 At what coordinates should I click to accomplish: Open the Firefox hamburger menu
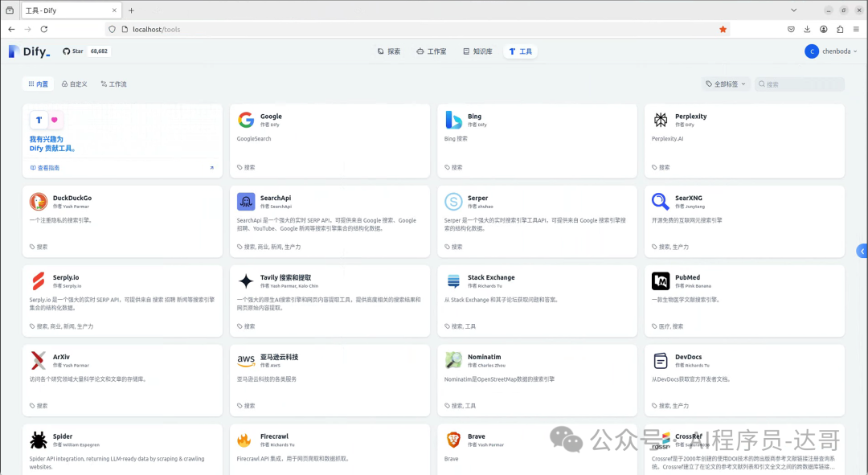(x=856, y=30)
